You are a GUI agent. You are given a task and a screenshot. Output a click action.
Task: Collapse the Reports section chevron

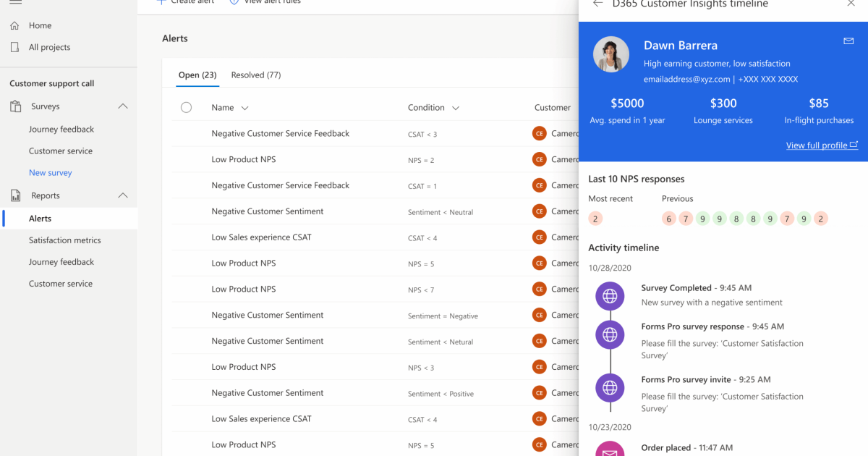pyautogui.click(x=123, y=195)
